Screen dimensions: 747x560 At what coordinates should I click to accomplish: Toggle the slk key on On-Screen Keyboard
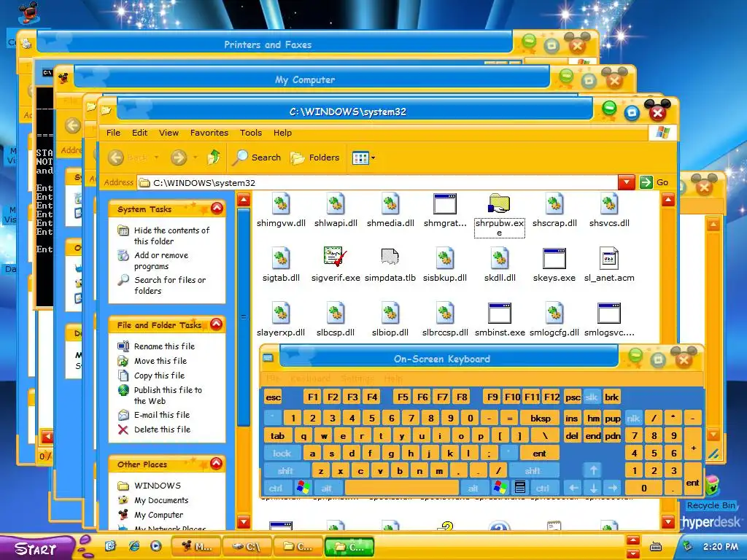click(x=591, y=397)
